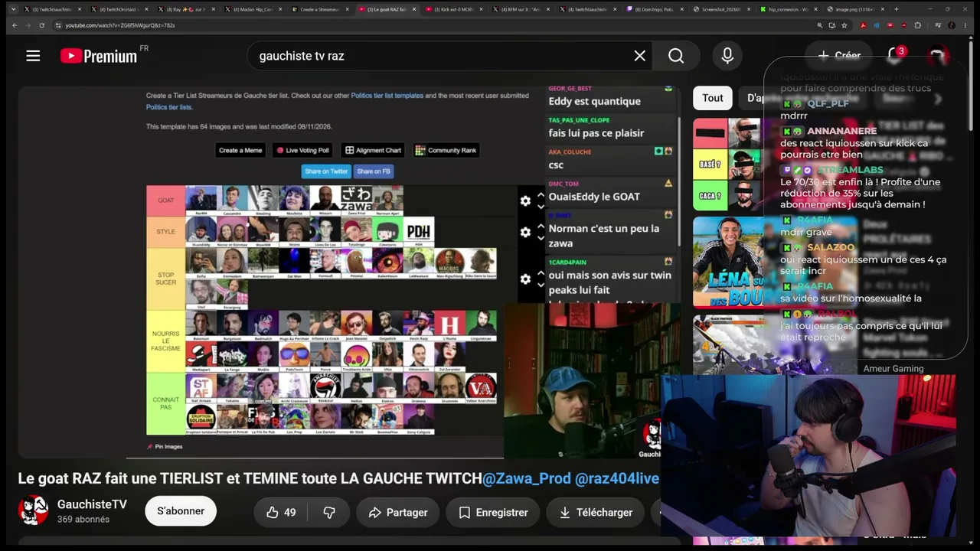Click the 'Create a Meme' button
The image size is (980, 551).
click(x=240, y=150)
